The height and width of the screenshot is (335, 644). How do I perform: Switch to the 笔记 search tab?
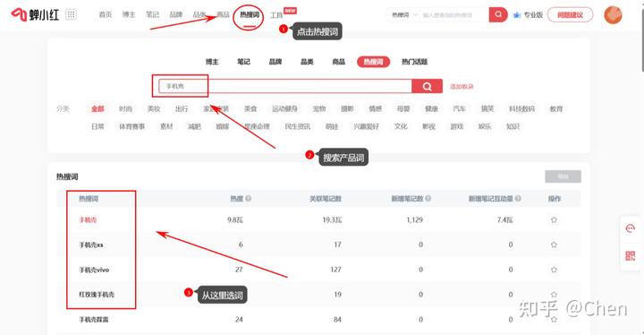[x=243, y=62]
